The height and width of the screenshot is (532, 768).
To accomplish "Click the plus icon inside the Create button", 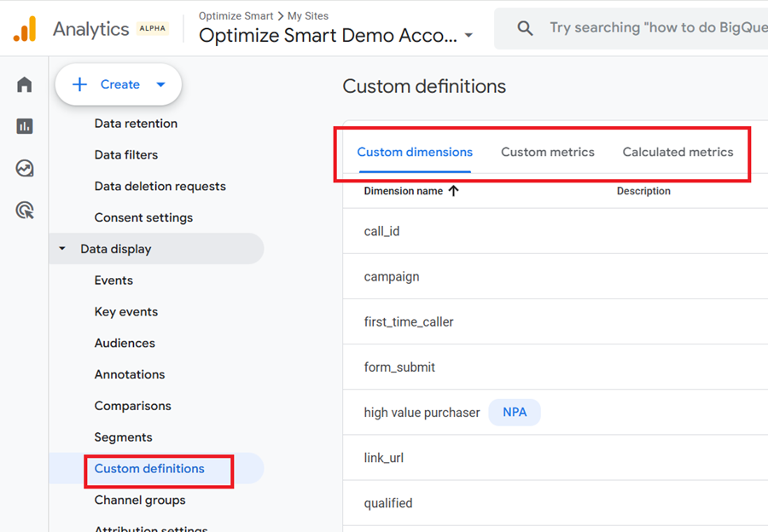I will pos(79,84).
